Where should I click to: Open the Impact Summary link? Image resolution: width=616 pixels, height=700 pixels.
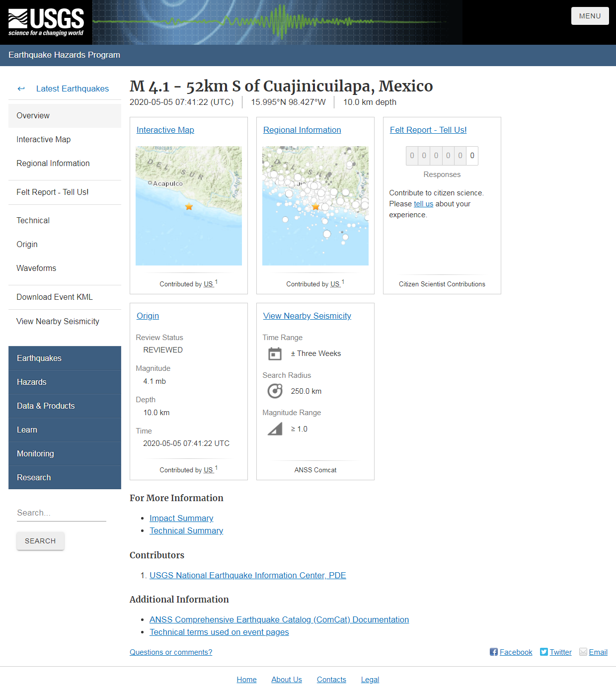[x=181, y=518]
